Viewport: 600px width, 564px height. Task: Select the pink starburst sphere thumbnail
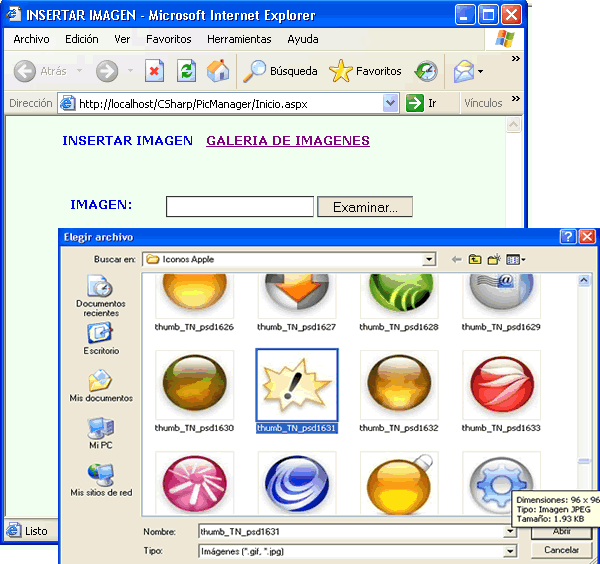tap(194, 483)
